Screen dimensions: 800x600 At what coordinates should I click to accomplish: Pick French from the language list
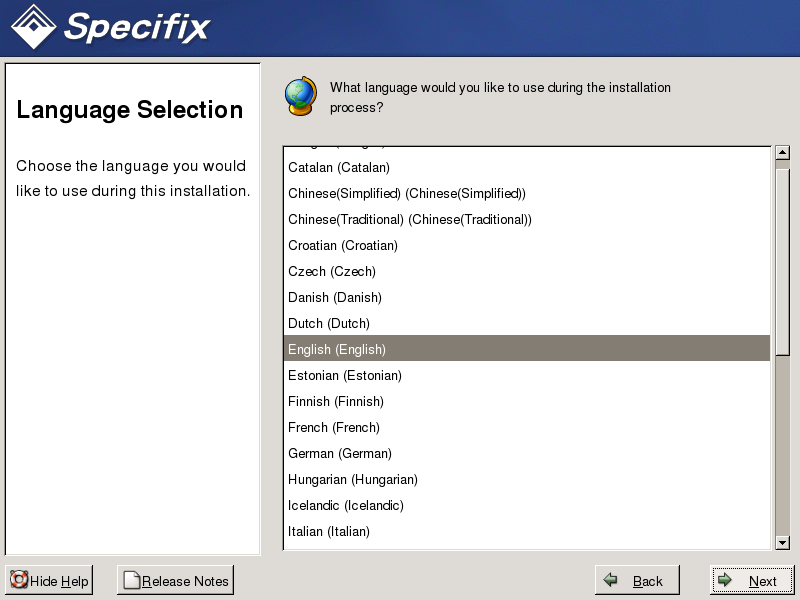pyautogui.click(x=334, y=428)
